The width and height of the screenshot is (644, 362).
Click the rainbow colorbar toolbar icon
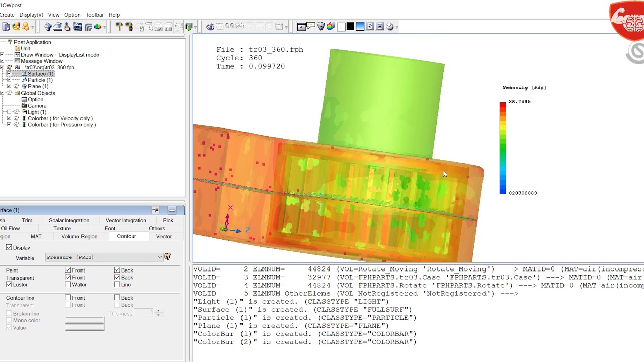pos(331,27)
